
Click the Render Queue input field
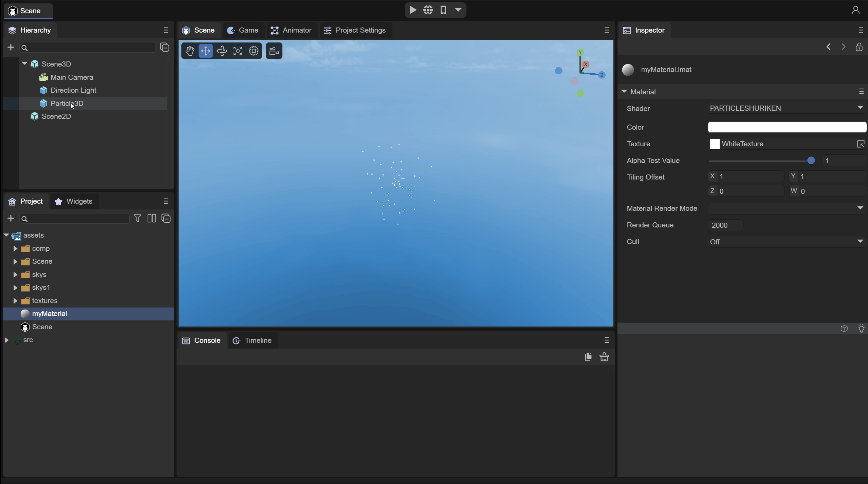725,225
